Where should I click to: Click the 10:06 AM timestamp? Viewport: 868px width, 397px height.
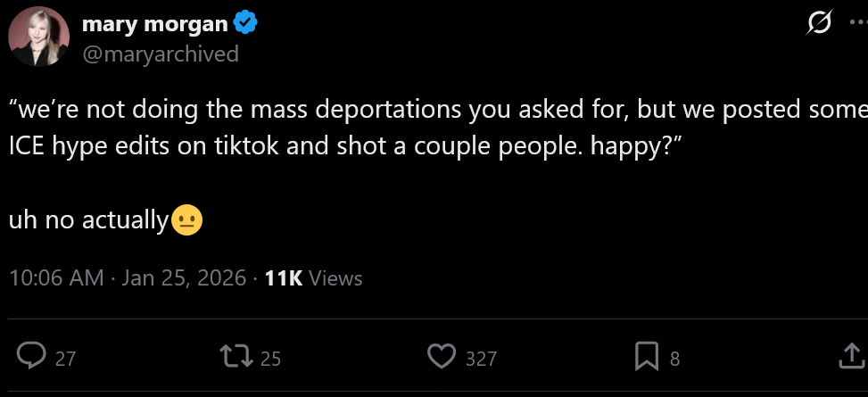pos(56,277)
